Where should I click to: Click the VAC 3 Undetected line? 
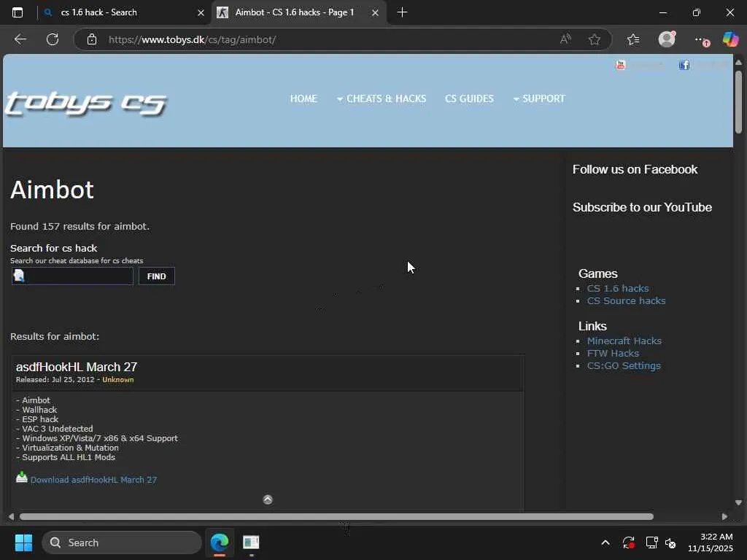coord(54,429)
